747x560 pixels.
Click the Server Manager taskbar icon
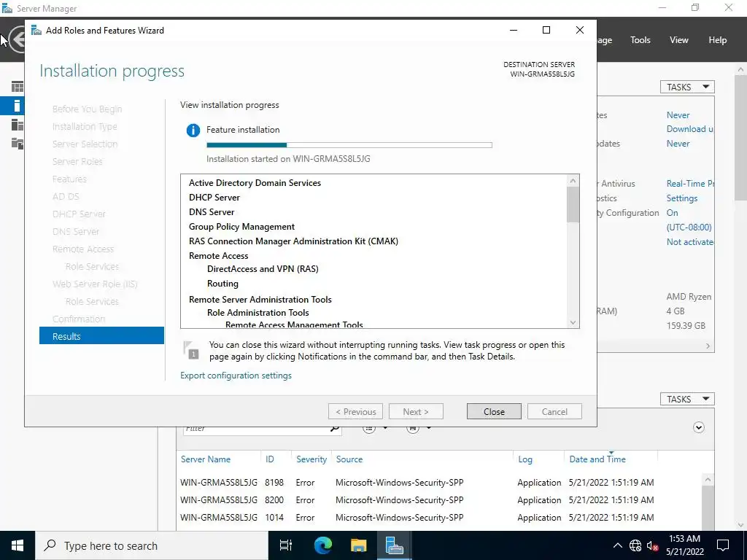click(x=395, y=545)
